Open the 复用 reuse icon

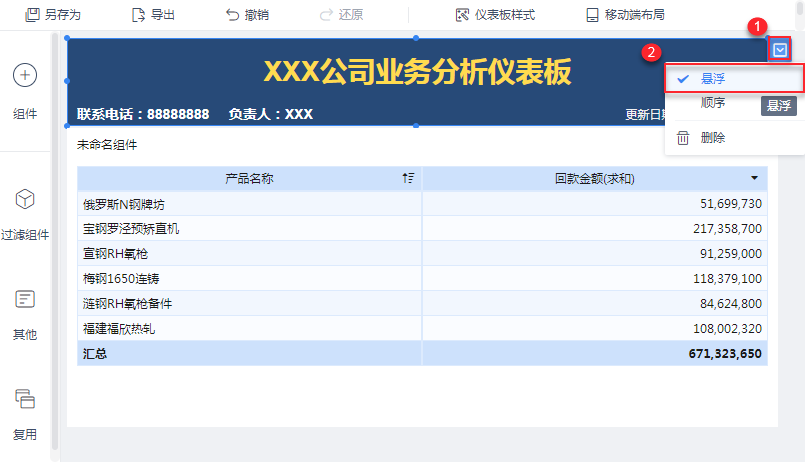tap(25, 399)
